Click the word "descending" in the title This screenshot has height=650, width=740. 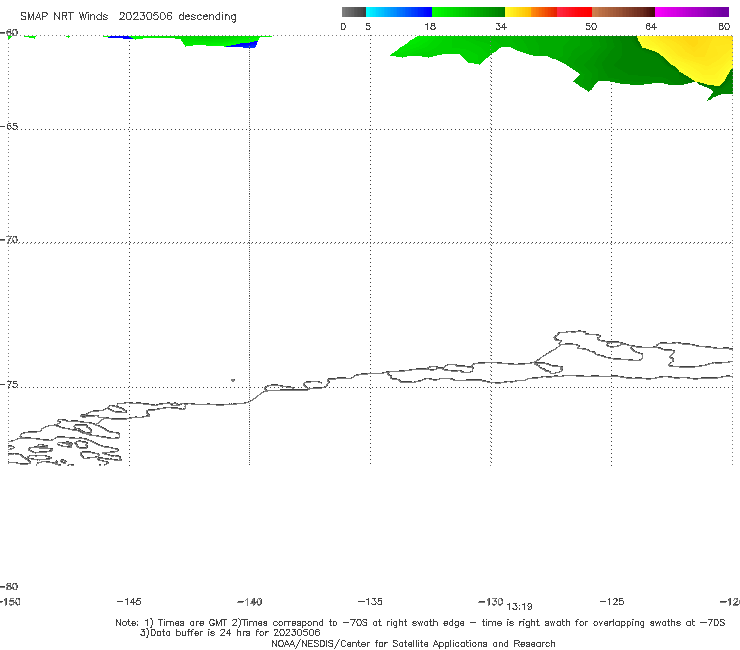(x=207, y=17)
